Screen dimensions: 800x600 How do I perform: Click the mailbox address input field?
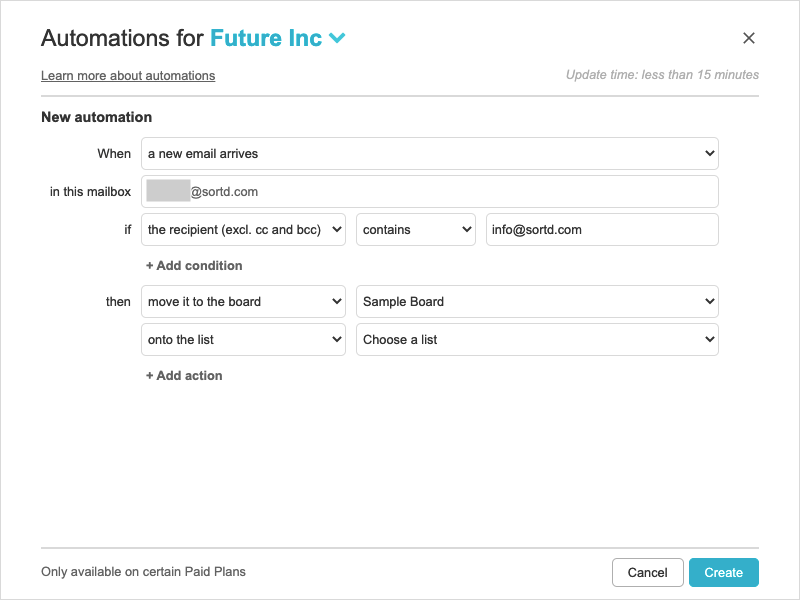point(430,192)
